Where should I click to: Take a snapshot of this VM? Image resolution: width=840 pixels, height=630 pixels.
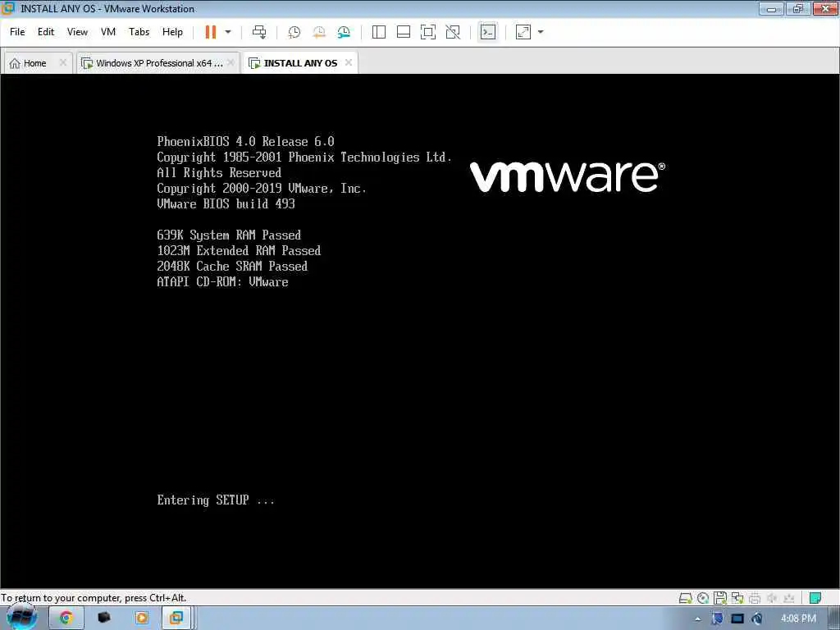[294, 32]
